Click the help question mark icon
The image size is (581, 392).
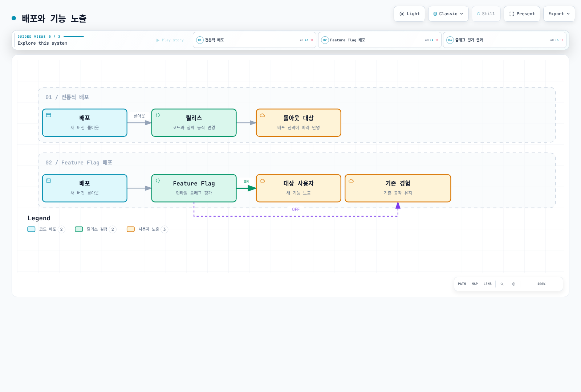513,284
